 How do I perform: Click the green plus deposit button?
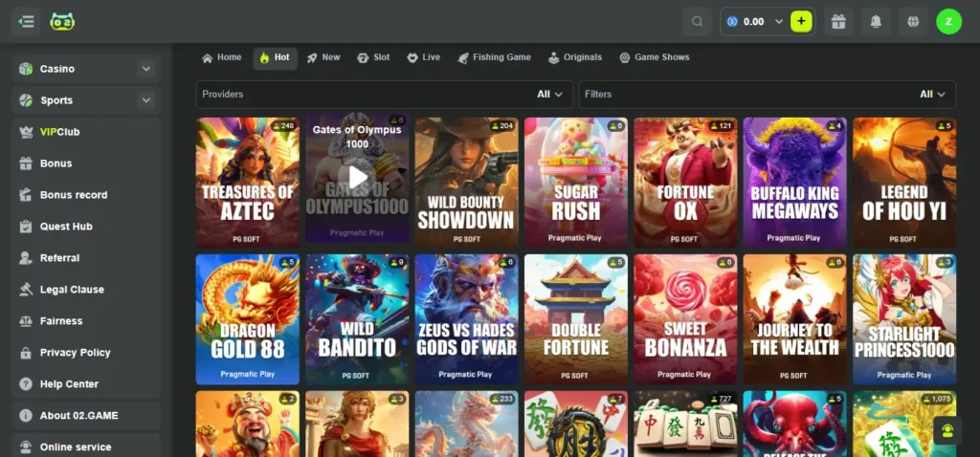801,21
